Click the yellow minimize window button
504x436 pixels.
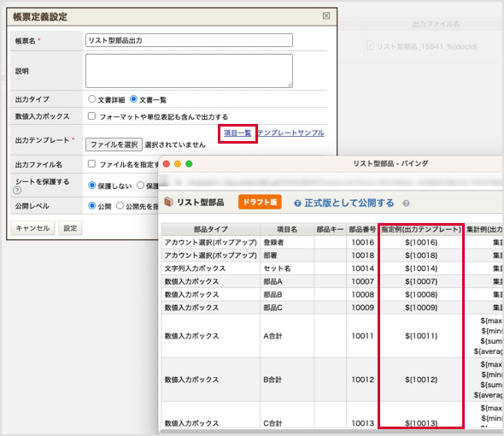click(x=178, y=164)
